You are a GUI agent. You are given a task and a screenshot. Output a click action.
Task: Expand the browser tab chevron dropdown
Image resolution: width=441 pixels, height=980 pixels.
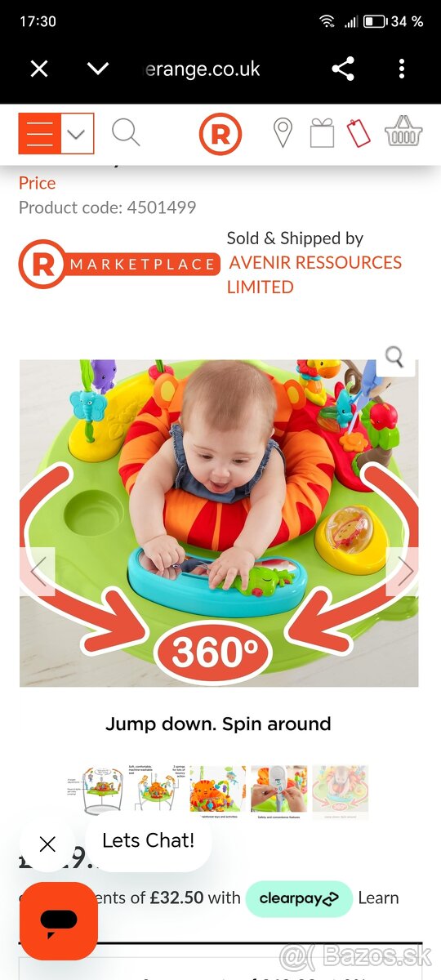click(98, 69)
